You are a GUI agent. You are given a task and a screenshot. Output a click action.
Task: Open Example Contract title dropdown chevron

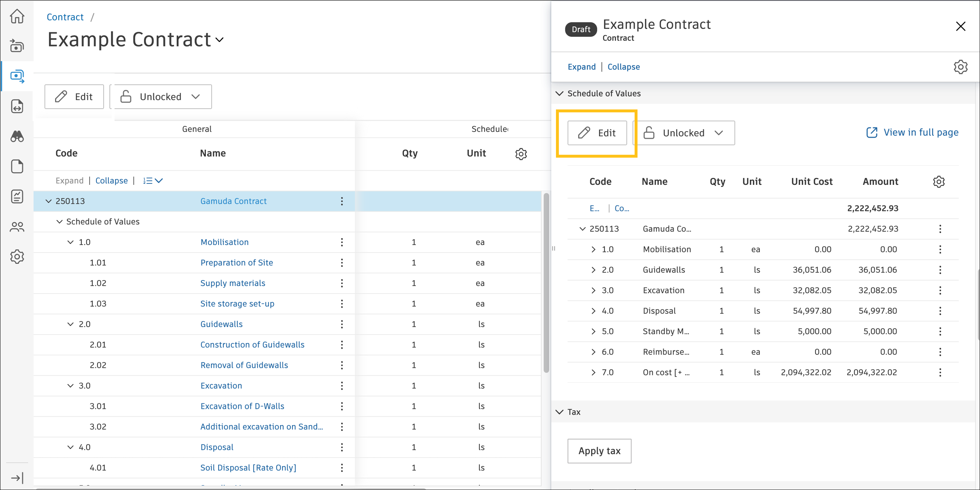click(220, 40)
